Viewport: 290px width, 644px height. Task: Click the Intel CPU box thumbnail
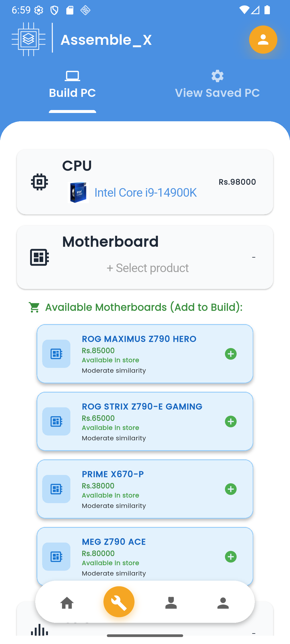pyautogui.click(x=78, y=192)
